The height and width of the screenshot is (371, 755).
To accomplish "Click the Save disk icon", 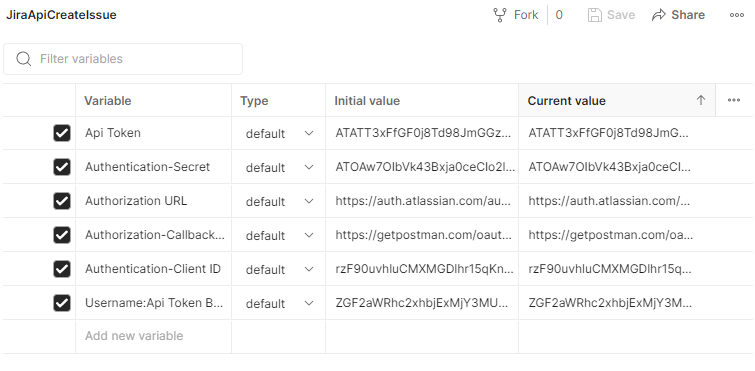I will point(595,15).
